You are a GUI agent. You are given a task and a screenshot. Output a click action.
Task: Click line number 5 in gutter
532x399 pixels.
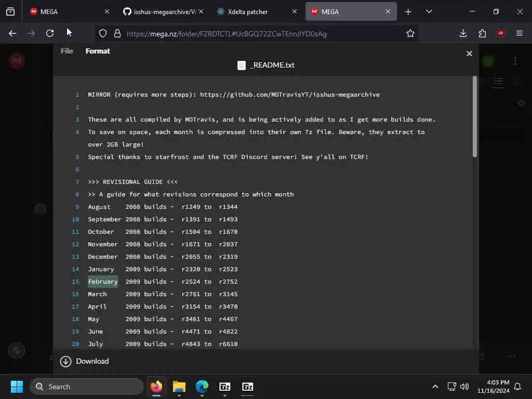pos(77,157)
